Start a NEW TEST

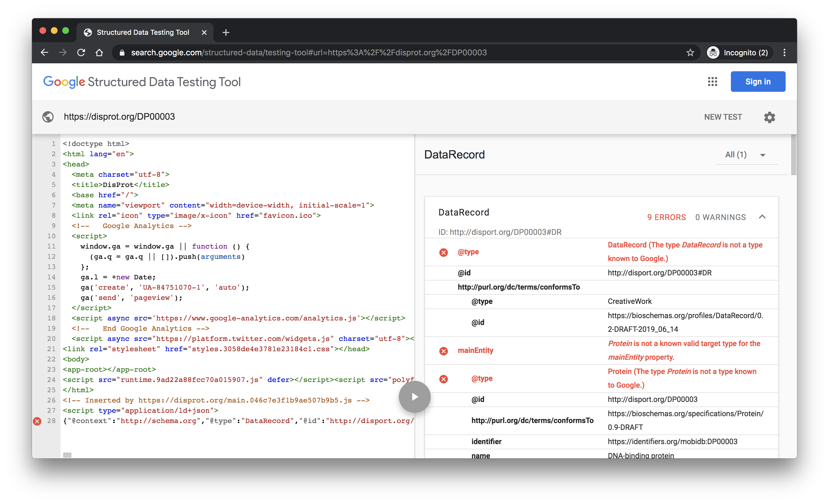(x=723, y=117)
